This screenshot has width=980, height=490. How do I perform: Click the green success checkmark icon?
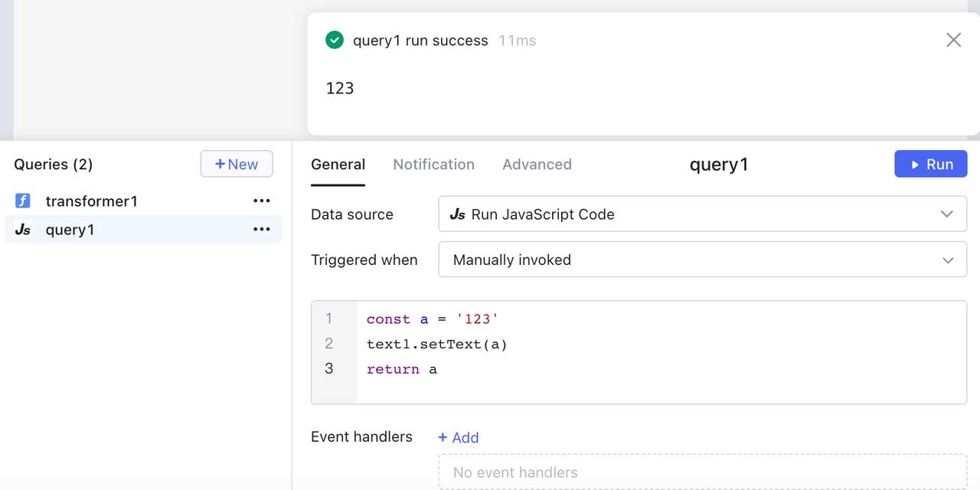(x=335, y=40)
